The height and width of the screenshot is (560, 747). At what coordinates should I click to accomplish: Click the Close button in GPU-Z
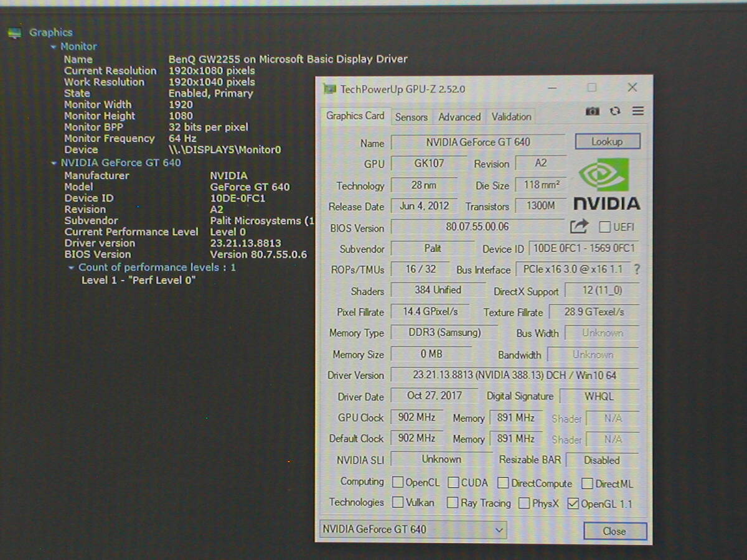click(x=614, y=531)
